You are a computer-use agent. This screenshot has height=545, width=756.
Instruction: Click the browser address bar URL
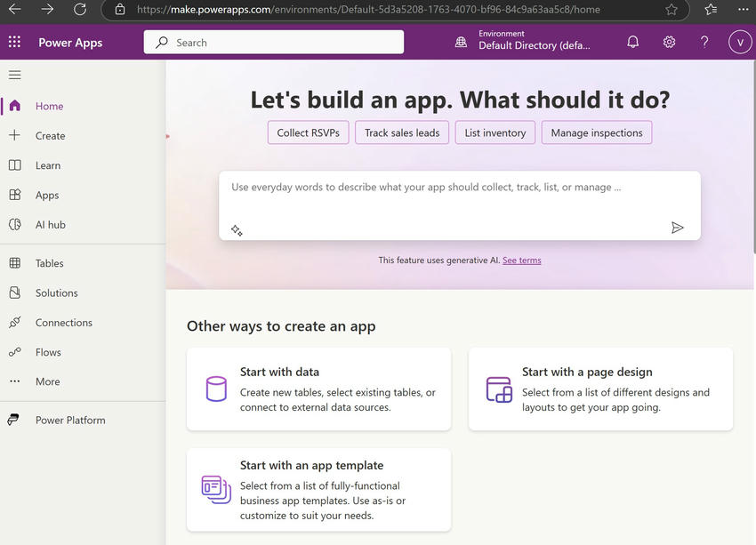[x=368, y=9]
